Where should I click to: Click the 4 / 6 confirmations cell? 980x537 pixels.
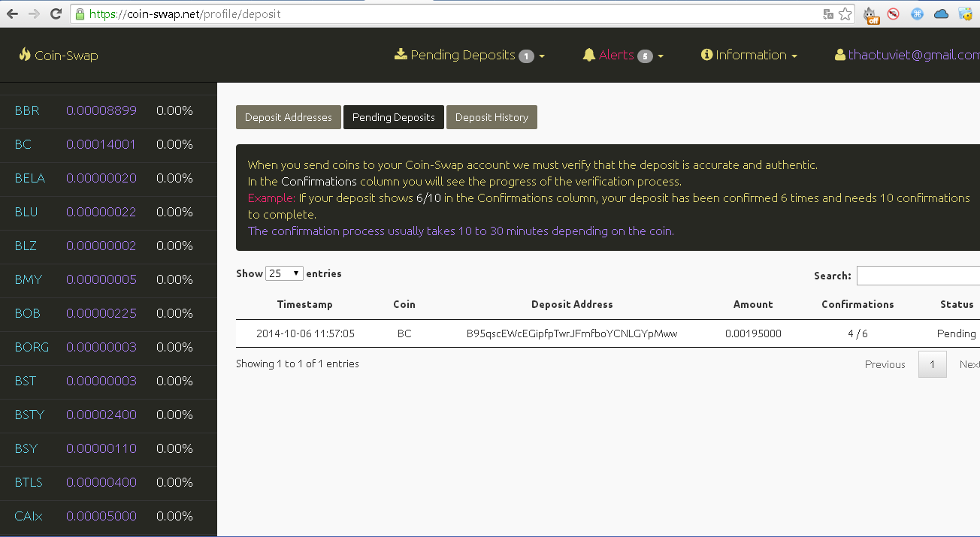[x=857, y=333]
